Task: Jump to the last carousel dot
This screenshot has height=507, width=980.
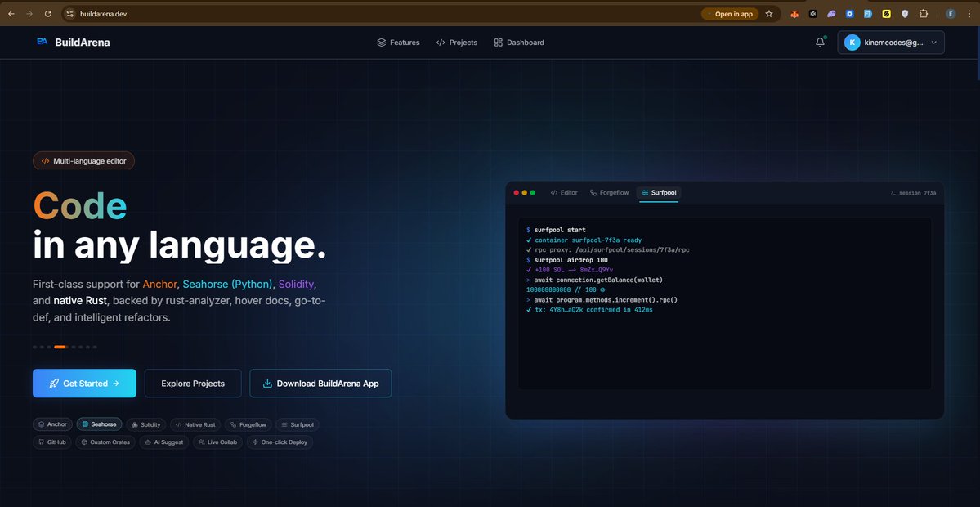Action: click(94, 347)
